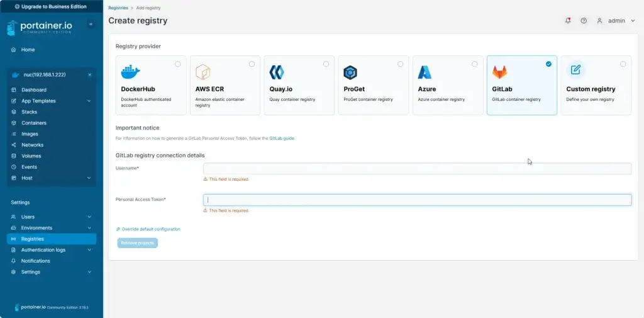Open the help question mark icon

pyautogui.click(x=584, y=21)
